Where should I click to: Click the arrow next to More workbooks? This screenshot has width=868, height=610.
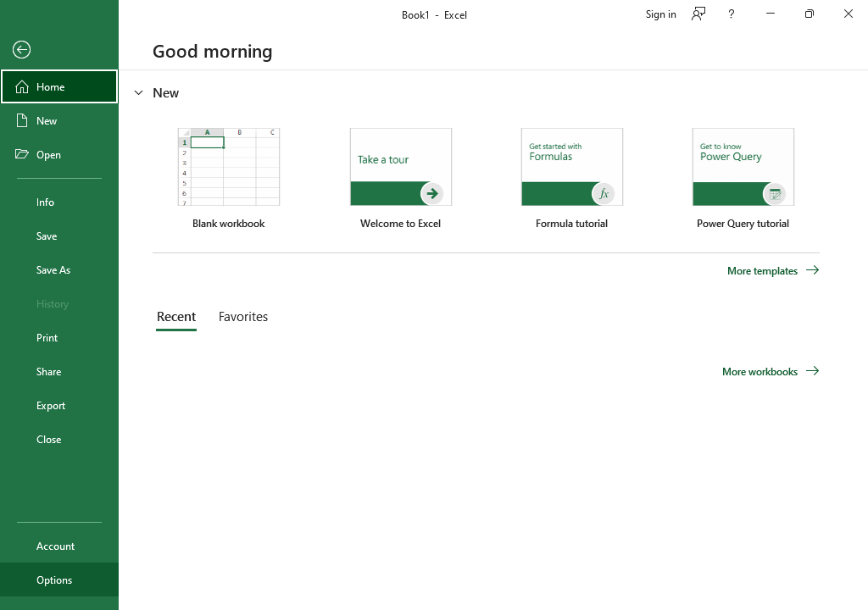coord(812,371)
